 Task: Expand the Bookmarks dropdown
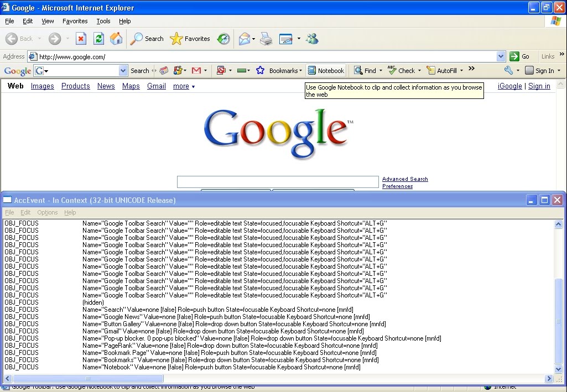point(300,70)
